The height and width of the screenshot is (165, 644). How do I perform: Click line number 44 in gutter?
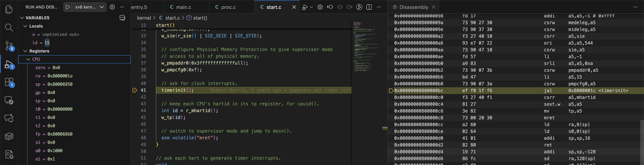click(143, 111)
